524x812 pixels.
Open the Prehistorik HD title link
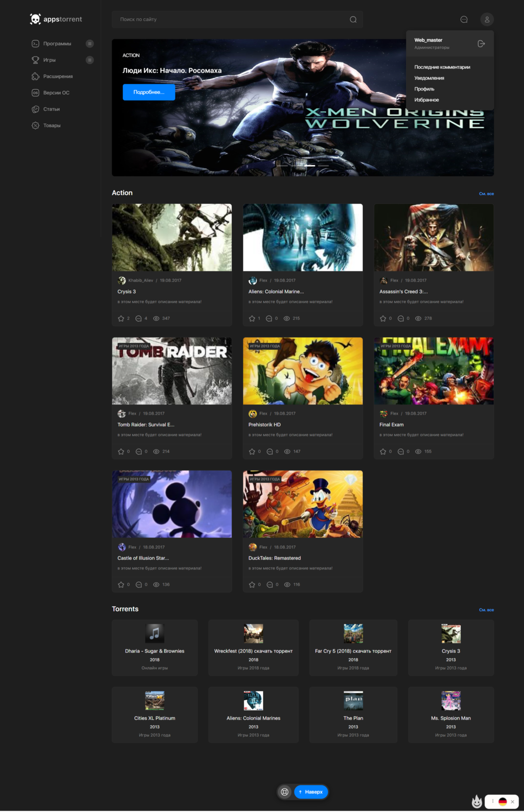265,425
